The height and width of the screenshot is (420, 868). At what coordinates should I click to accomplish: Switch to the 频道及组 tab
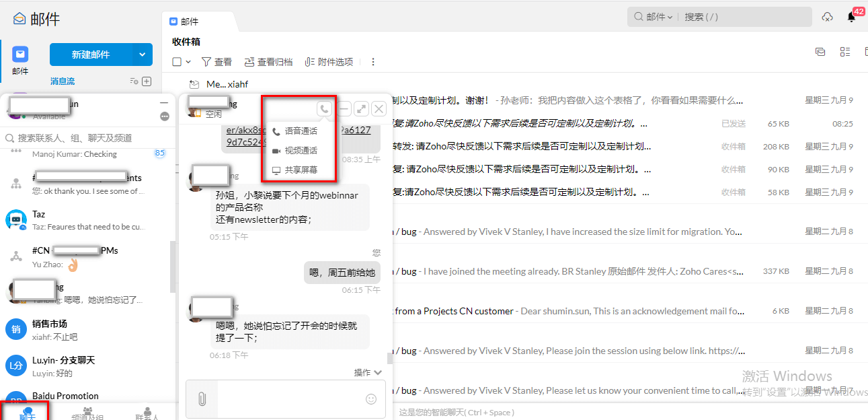click(x=88, y=414)
